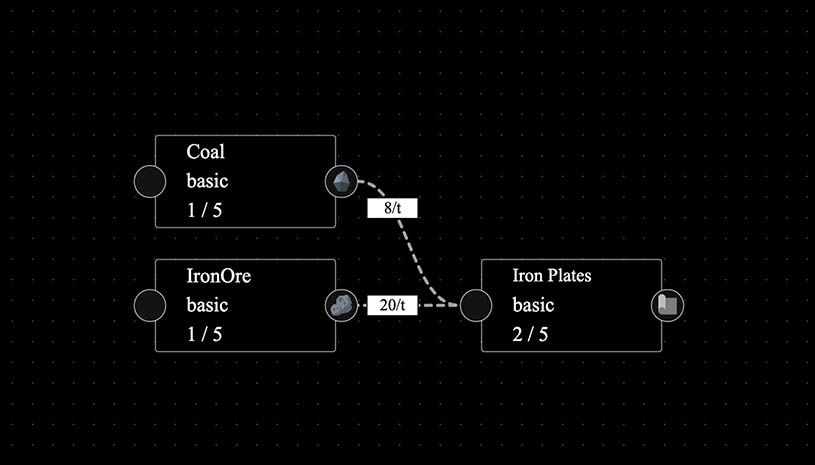The image size is (815, 465).
Task: Select the IronOre node title
Action: pyautogui.click(x=218, y=275)
